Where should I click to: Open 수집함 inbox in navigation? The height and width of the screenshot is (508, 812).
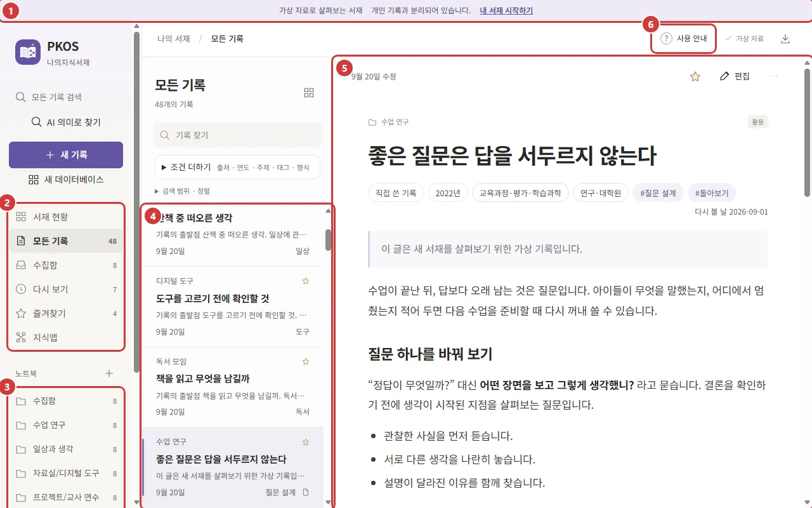(66, 265)
